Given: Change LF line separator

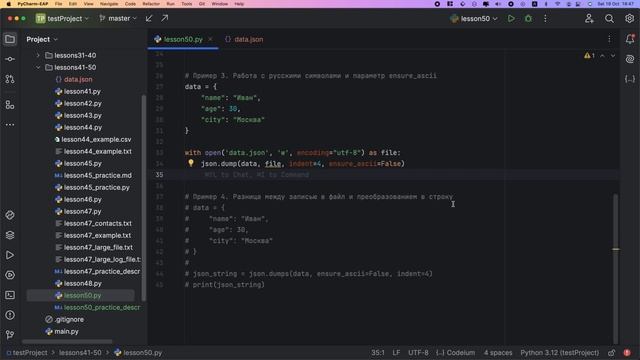Looking at the screenshot, I should pyautogui.click(x=396, y=353).
